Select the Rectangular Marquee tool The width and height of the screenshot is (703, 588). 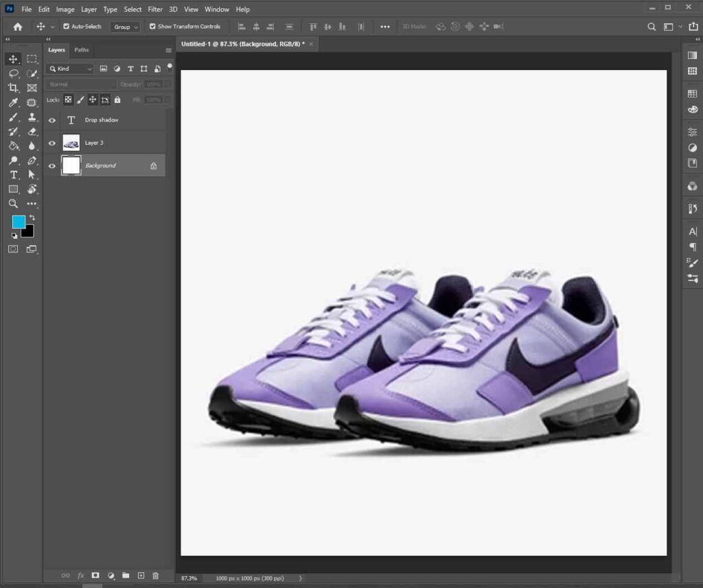click(x=32, y=59)
